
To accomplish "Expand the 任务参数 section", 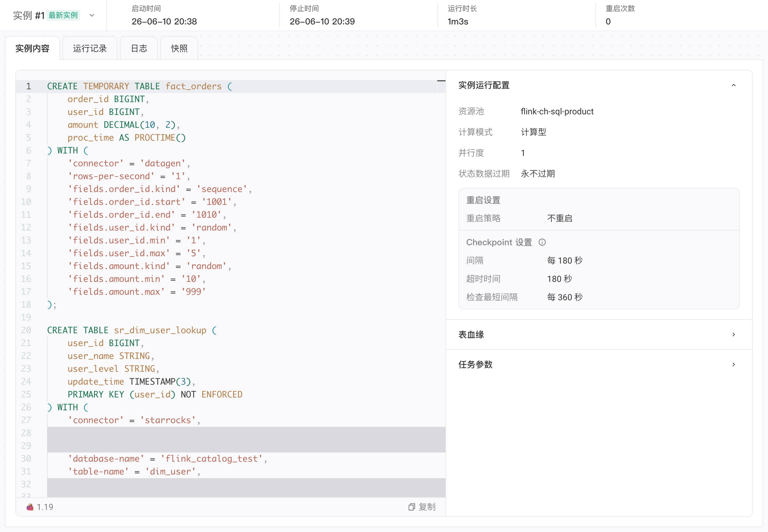I will (599, 364).
